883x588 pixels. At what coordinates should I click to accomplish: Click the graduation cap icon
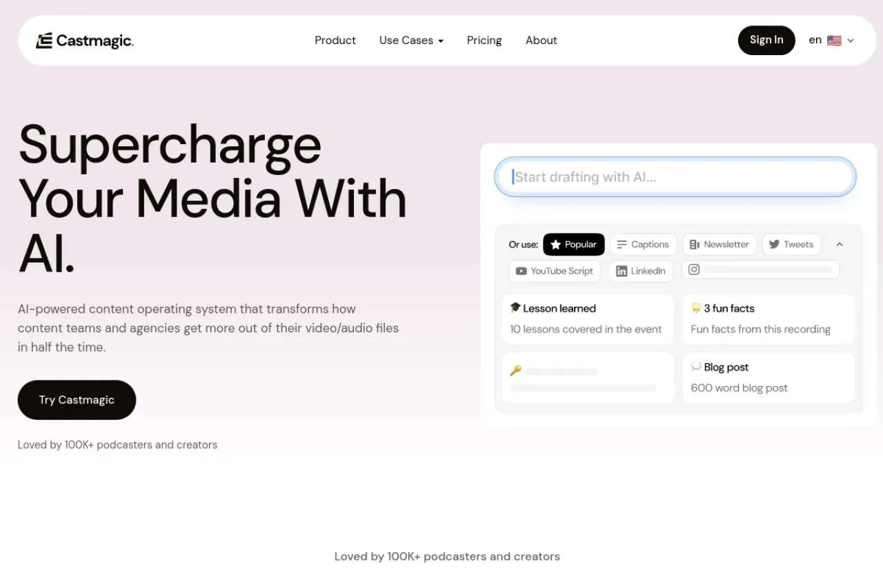click(x=515, y=307)
